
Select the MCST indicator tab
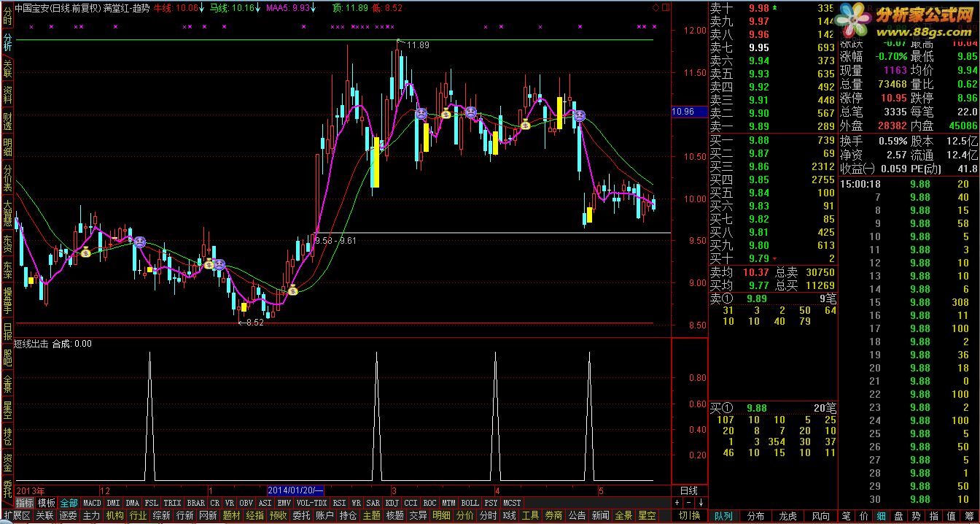[x=512, y=503]
